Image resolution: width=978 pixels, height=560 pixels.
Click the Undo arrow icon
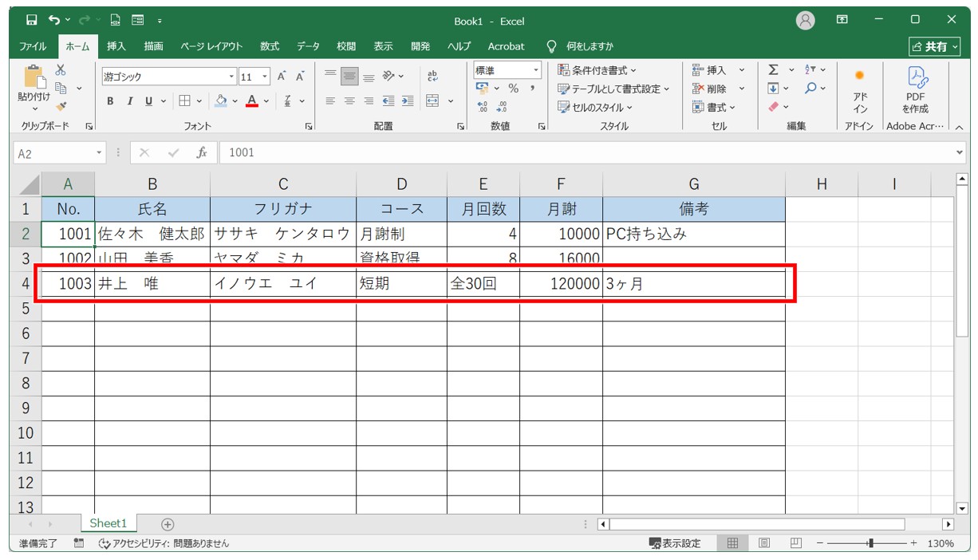coord(53,21)
